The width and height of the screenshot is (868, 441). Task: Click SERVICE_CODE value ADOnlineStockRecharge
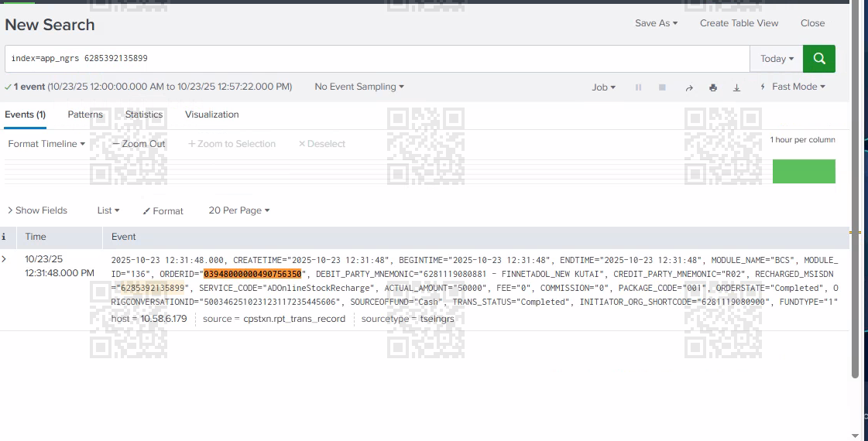point(319,288)
